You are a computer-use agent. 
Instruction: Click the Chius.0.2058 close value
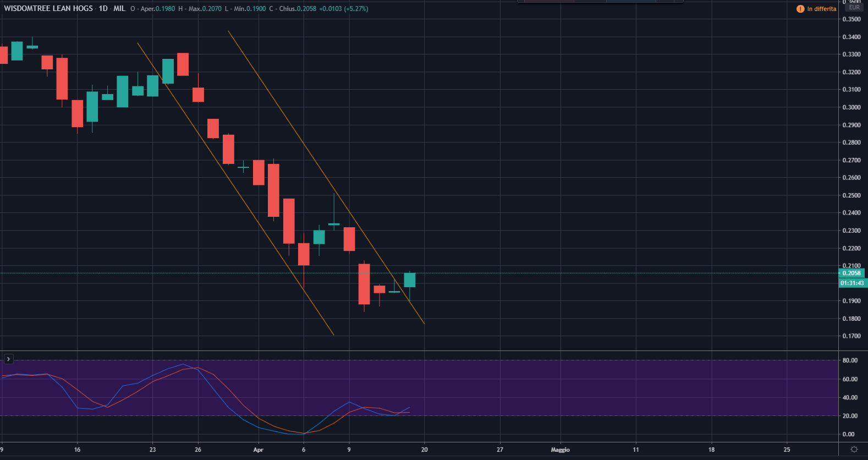298,9
